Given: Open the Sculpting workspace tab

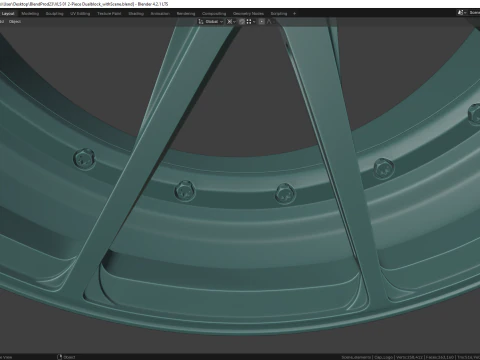Looking at the screenshot, I should 54,14.
